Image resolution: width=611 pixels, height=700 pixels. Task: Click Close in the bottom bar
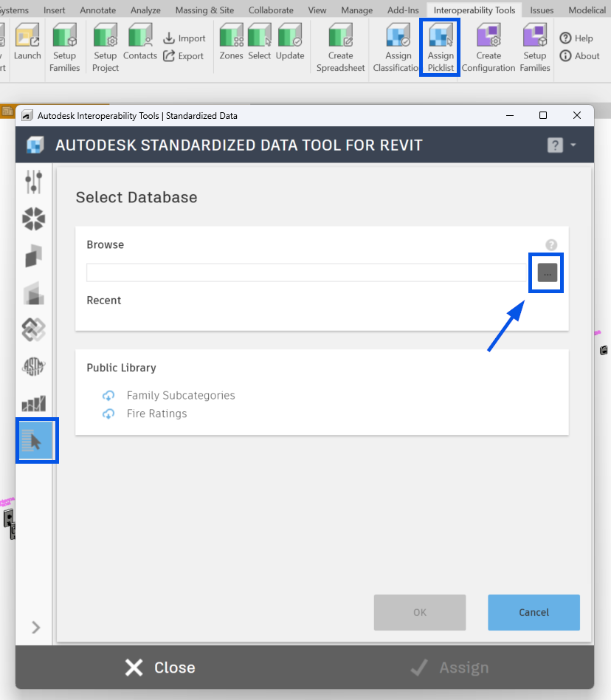pyautogui.click(x=160, y=668)
